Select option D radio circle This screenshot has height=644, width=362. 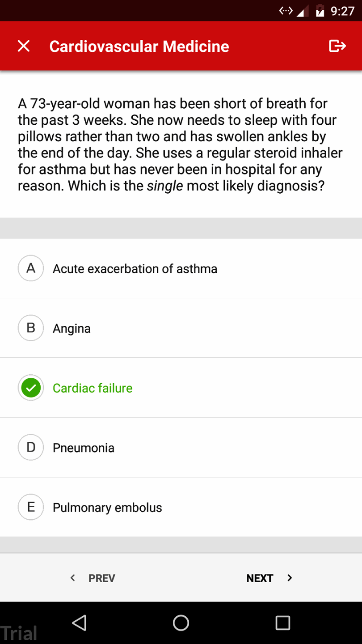coord(31,448)
